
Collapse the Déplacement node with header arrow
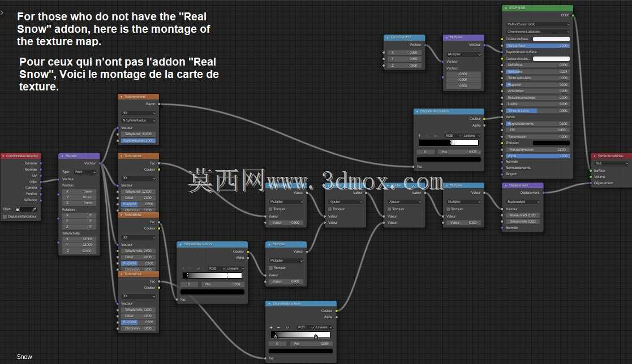506,185
